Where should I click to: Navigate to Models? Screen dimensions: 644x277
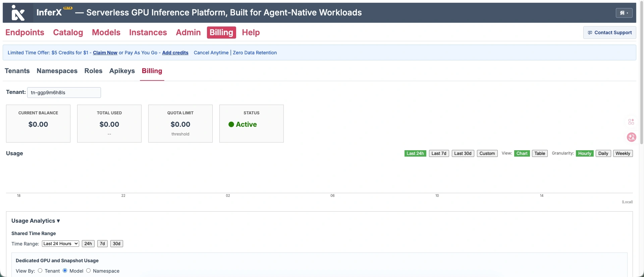point(106,33)
